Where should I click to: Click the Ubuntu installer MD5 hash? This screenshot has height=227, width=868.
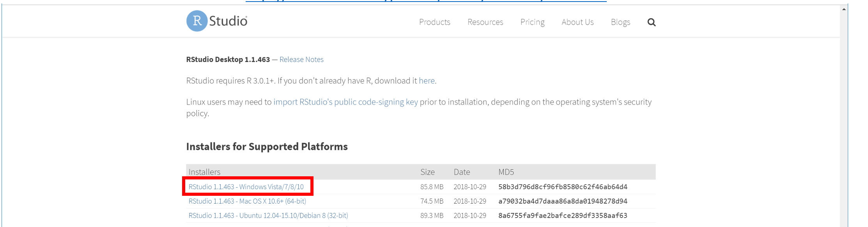563,216
